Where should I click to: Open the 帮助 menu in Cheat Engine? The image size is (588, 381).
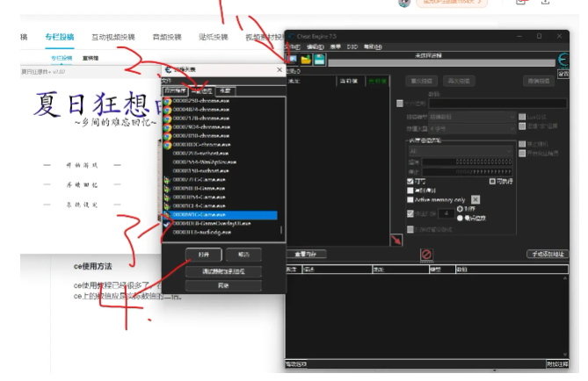(373, 47)
